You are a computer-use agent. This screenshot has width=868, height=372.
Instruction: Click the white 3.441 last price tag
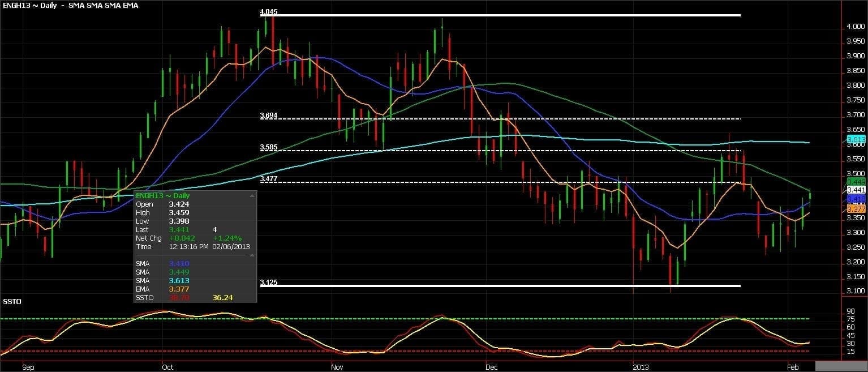click(x=856, y=190)
